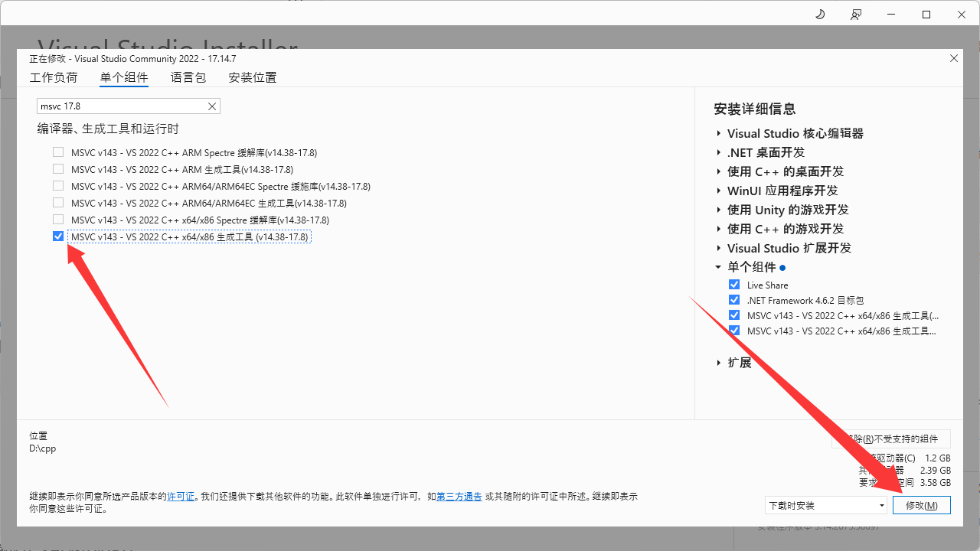Check MSVC v143 x64/x86 Spectre 缓解库 checkbox
This screenshot has height=551, width=980.
(58, 220)
